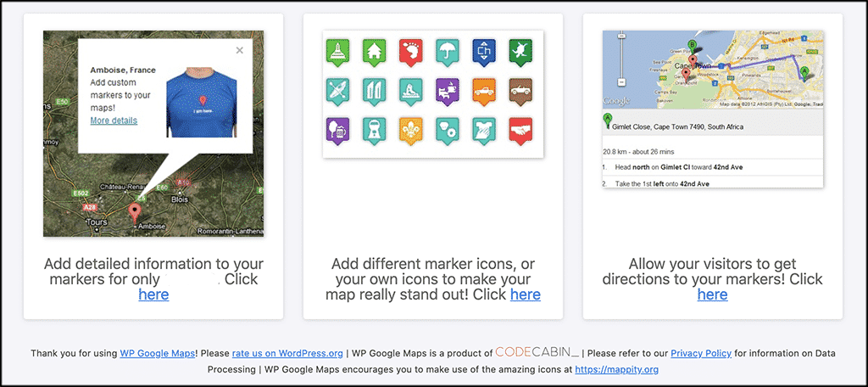Click "Amboise, France" heading in popup
Image resolution: width=868 pixels, height=387 pixels.
click(123, 70)
